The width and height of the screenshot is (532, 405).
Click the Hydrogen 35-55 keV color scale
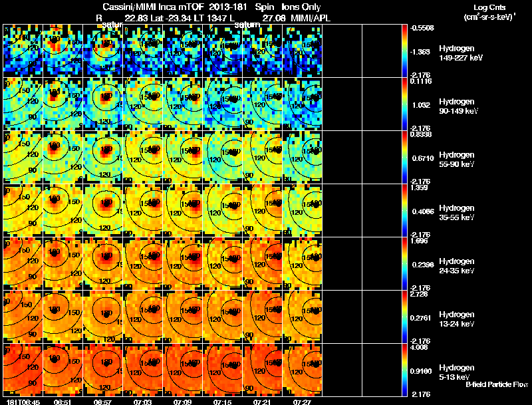[404, 210]
